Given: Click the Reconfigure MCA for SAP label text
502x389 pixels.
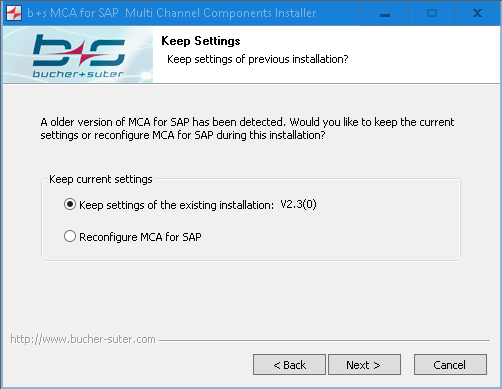Looking at the screenshot, I should pyautogui.click(x=140, y=237).
